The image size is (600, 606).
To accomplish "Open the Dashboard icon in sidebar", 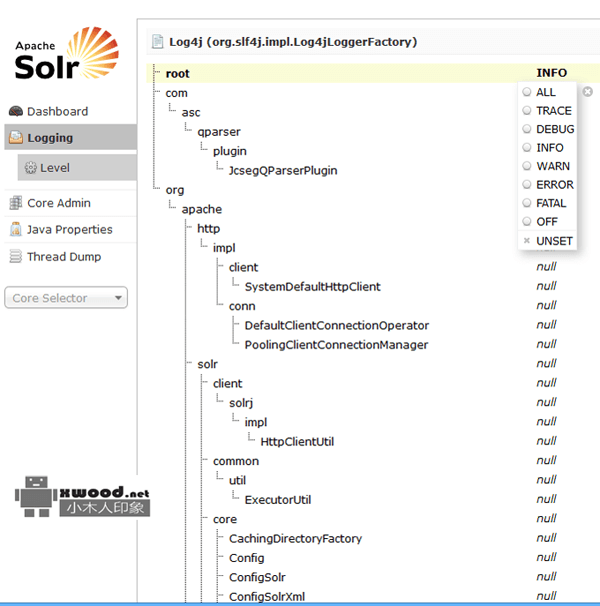I will click(x=15, y=112).
